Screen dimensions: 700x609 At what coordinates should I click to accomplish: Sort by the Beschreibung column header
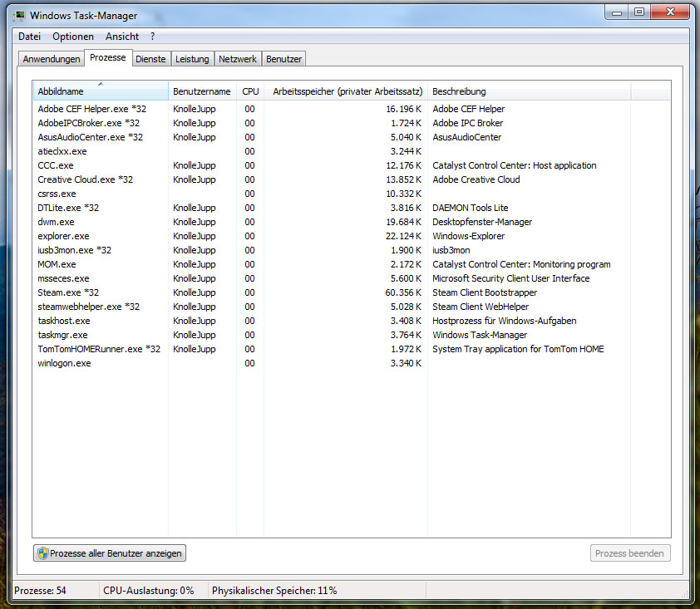click(x=529, y=91)
